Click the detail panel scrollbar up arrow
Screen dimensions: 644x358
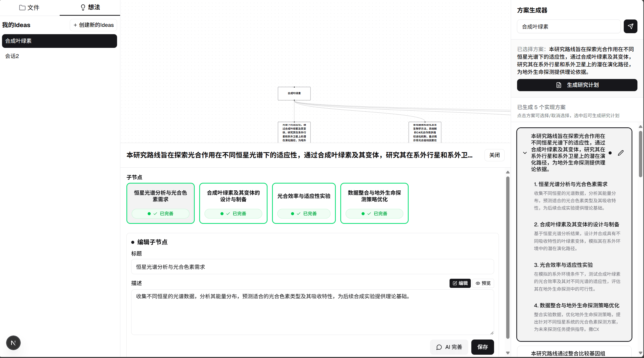click(x=508, y=172)
